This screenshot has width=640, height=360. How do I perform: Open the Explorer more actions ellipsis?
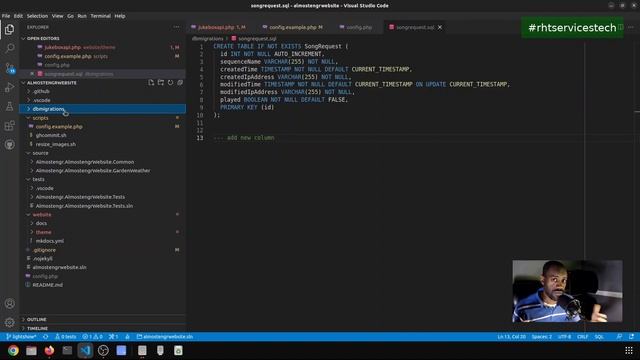176,27
